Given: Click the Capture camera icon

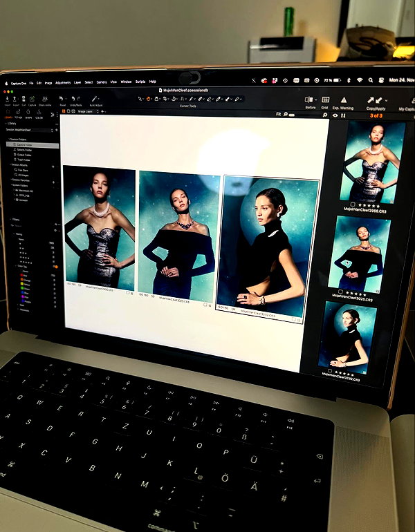Looking at the screenshot, I should pyautogui.click(x=33, y=99).
